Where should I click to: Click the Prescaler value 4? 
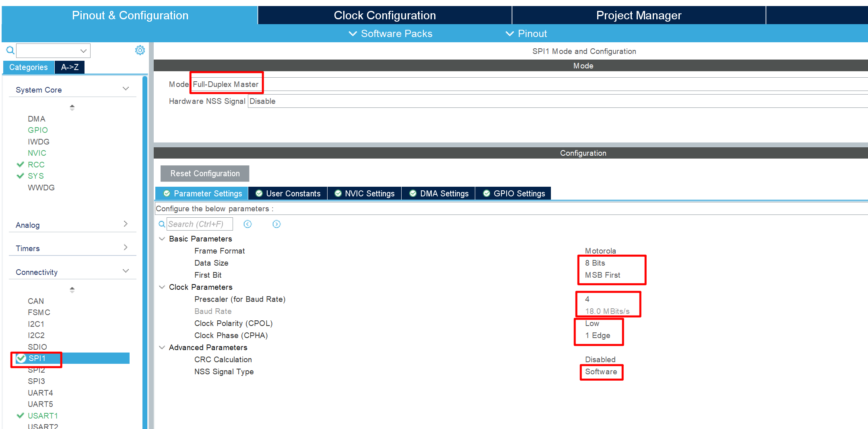(x=587, y=299)
